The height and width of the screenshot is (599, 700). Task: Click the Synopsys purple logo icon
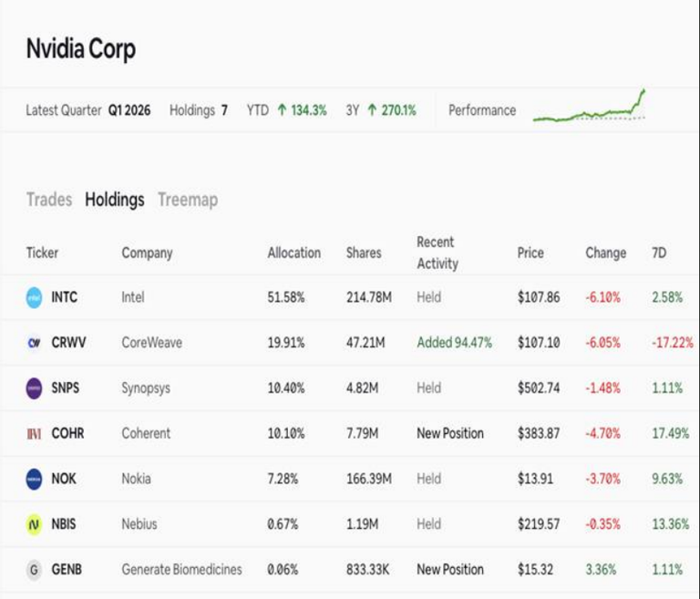point(34,388)
